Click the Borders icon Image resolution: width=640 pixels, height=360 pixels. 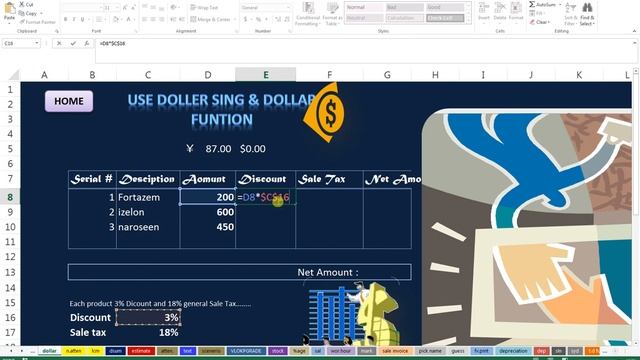point(98,19)
